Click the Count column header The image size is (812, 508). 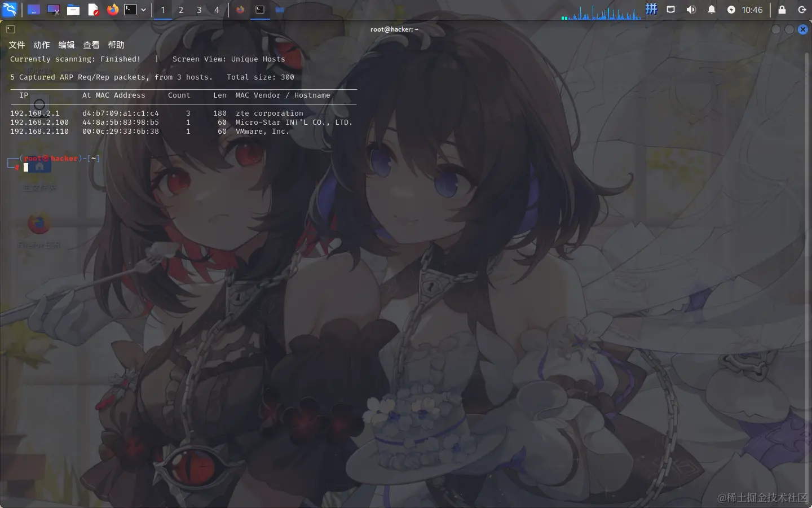(x=179, y=95)
